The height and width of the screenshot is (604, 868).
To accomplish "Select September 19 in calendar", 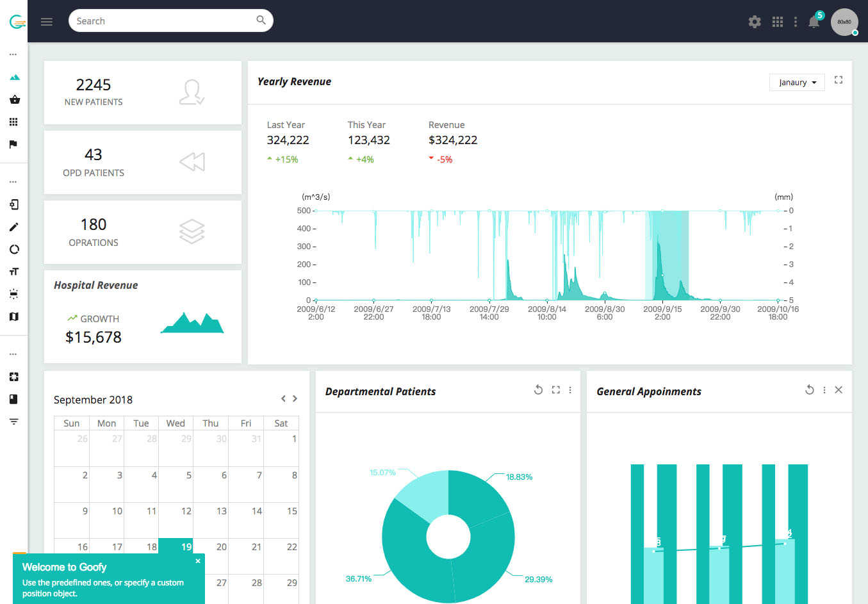I will pyautogui.click(x=176, y=555).
